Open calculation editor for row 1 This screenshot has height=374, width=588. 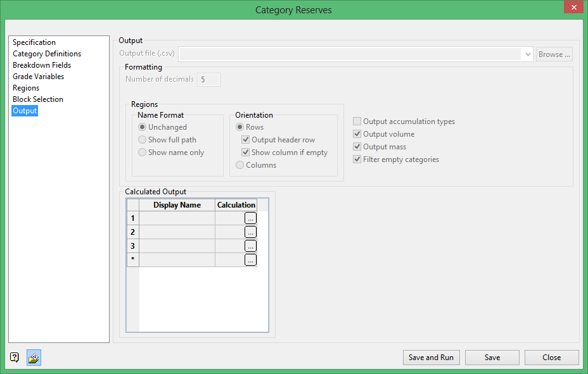pos(251,218)
